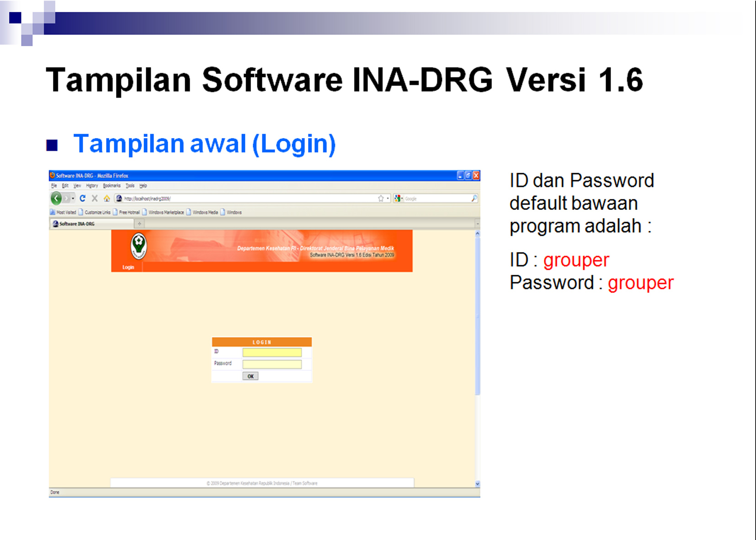The width and height of the screenshot is (756, 540).
Task: Open the Bookmarks menu
Action: pyautogui.click(x=112, y=186)
